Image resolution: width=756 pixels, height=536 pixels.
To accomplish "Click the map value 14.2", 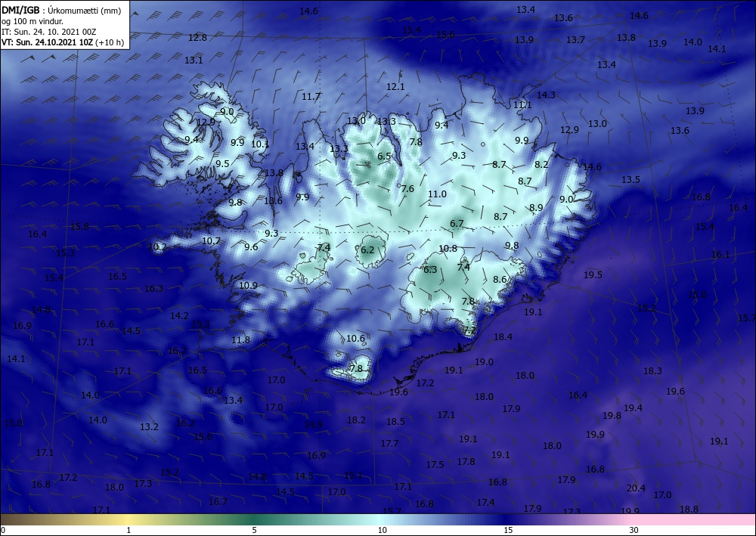I will [x=179, y=316].
